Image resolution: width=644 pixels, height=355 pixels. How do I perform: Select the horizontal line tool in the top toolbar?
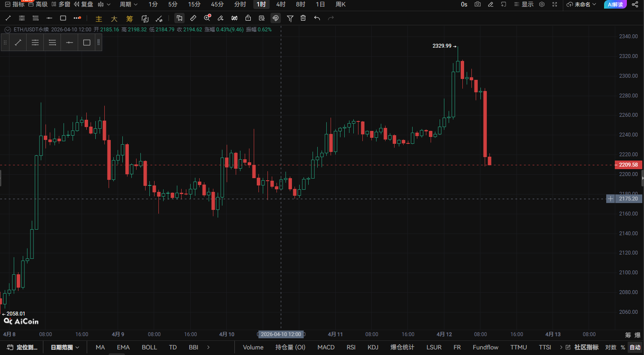click(x=49, y=18)
